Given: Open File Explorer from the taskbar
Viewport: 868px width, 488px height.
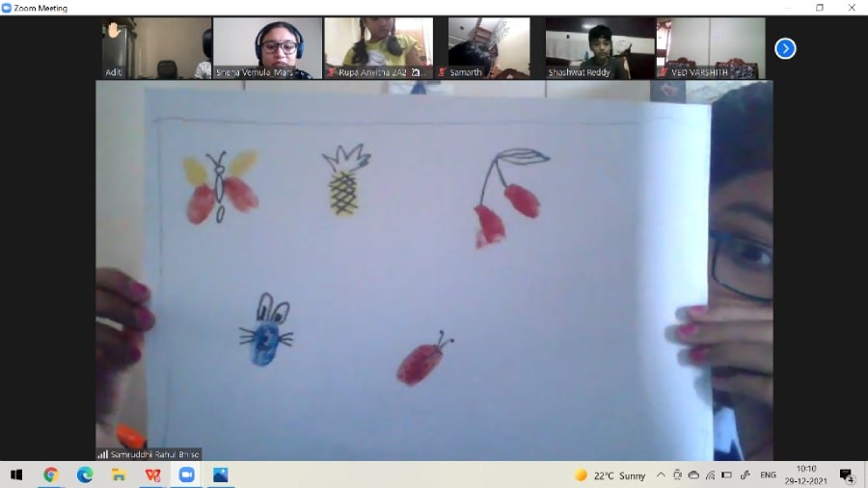Looking at the screenshot, I should pyautogui.click(x=119, y=474).
